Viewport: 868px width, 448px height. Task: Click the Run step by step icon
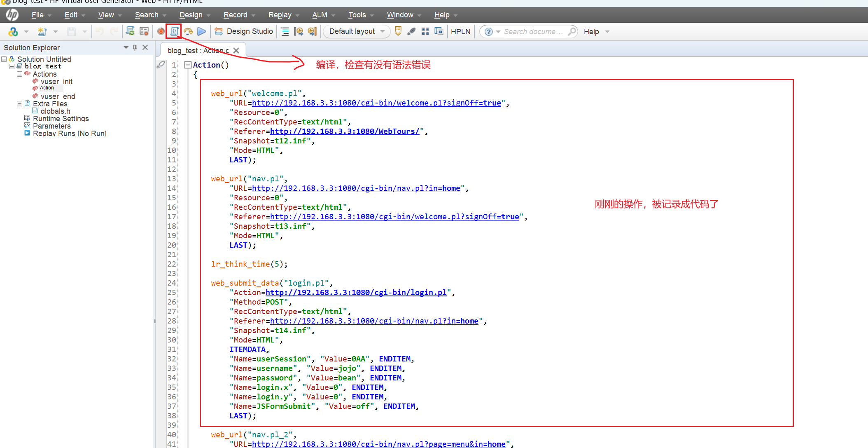point(189,31)
